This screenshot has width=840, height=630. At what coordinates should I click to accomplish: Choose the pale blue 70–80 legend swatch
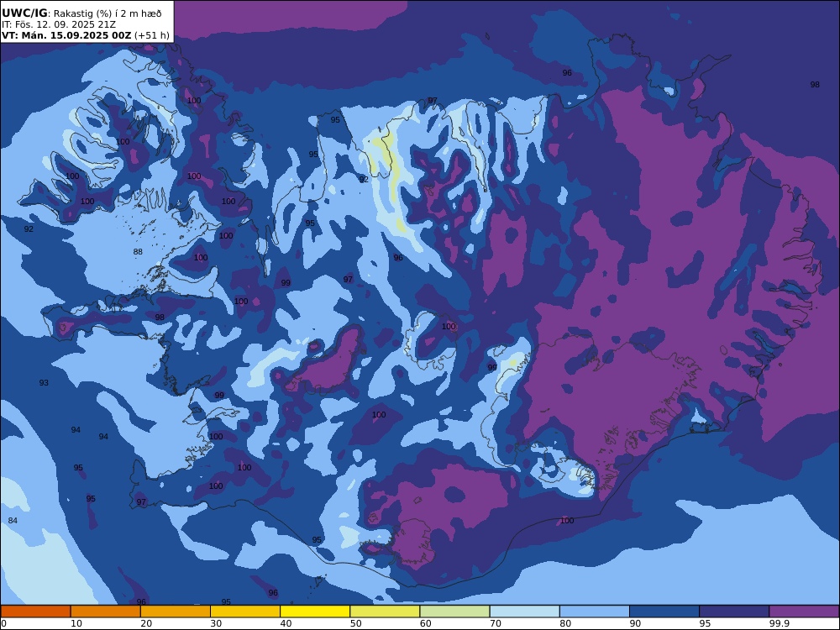tap(524, 612)
